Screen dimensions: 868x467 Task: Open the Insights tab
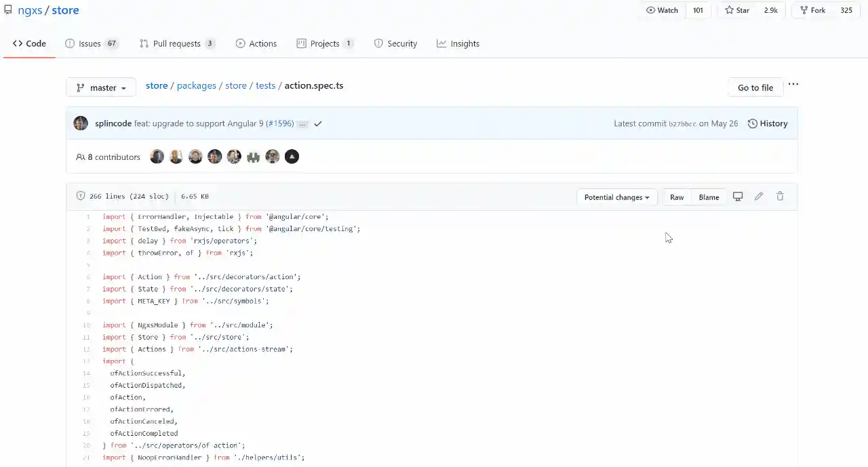click(458, 43)
